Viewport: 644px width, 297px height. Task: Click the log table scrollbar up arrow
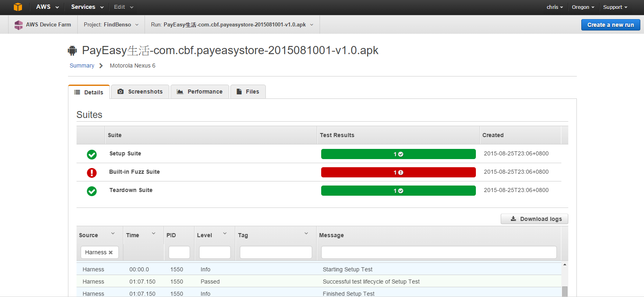click(565, 265)
